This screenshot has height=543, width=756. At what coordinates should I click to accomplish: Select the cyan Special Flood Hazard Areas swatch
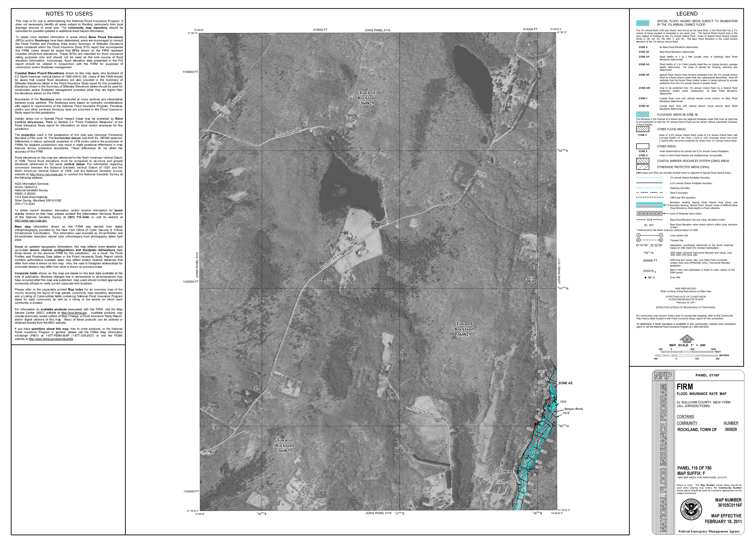(x=643, y=23)
